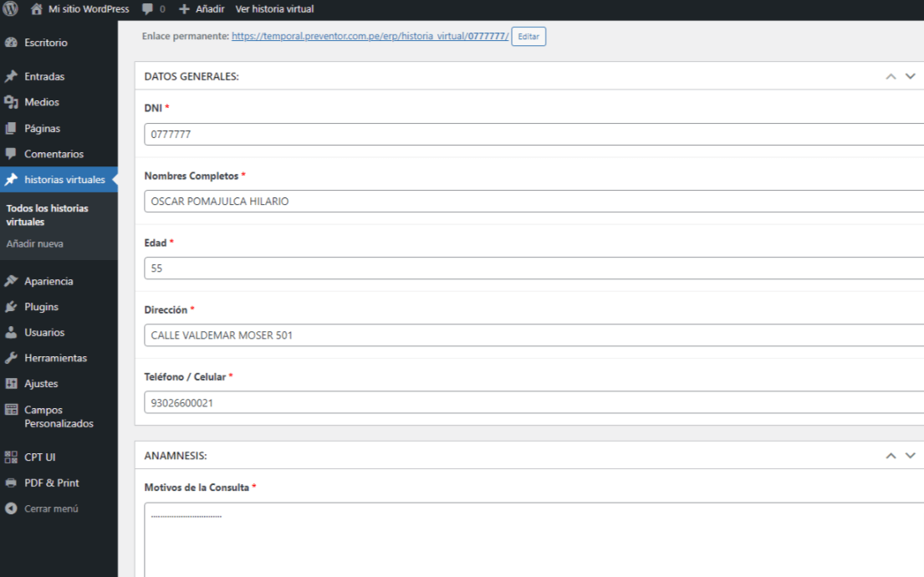Click Editar button beside permalink

pyautogui.click(x=528, y=37)
